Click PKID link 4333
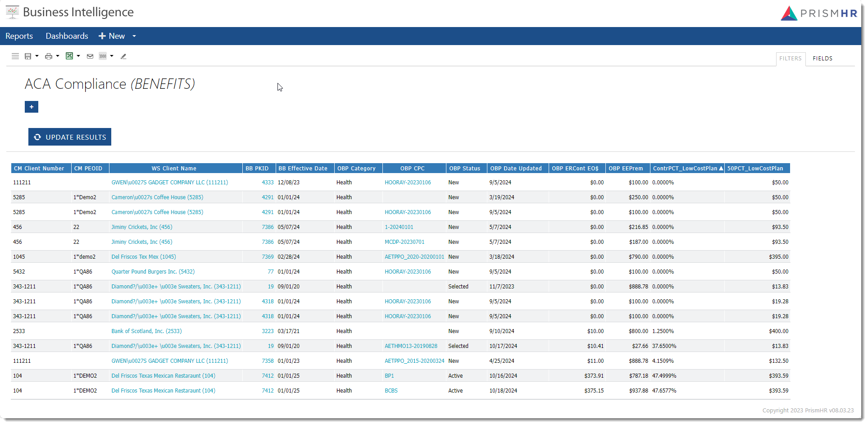Screen dimensions: 868x425 pos(268,183)
